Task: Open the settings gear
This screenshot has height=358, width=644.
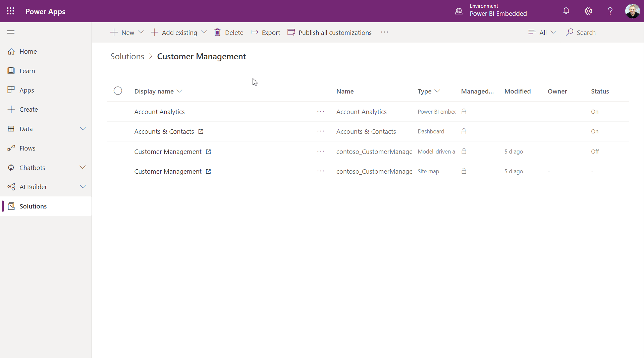Action: [588, 11]
